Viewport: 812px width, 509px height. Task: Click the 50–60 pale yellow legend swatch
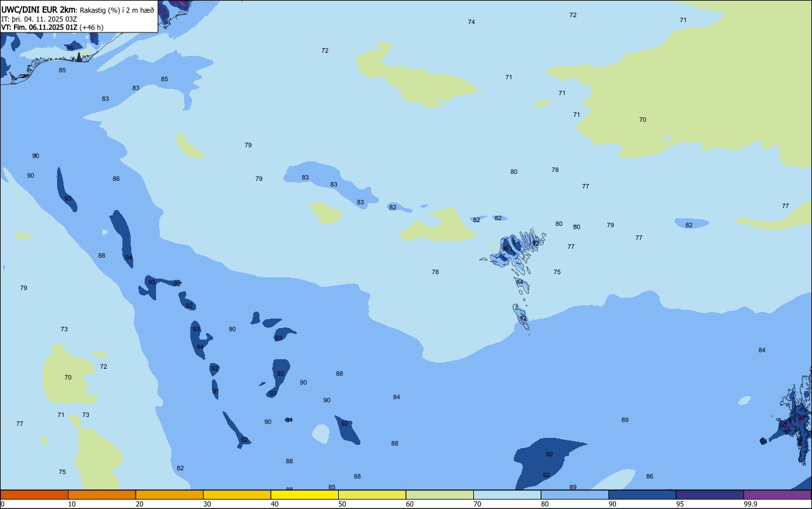[x=372, y=494]
